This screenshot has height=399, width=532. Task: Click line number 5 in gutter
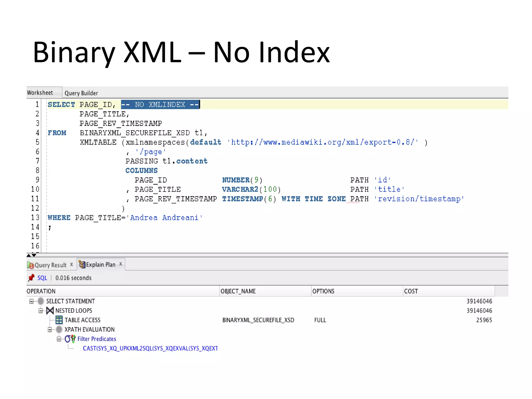(x=37, y=142)
